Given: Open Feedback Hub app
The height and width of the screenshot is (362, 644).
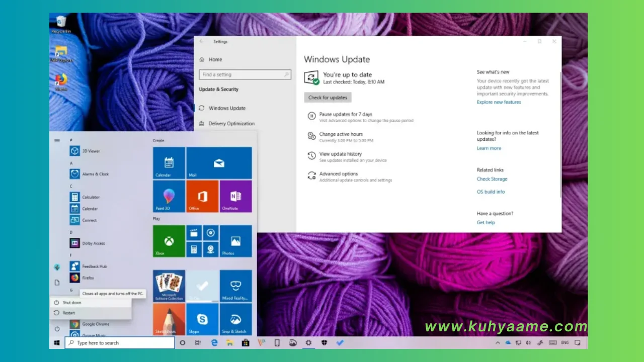Looking at the screenshot, I should point(88,266).
